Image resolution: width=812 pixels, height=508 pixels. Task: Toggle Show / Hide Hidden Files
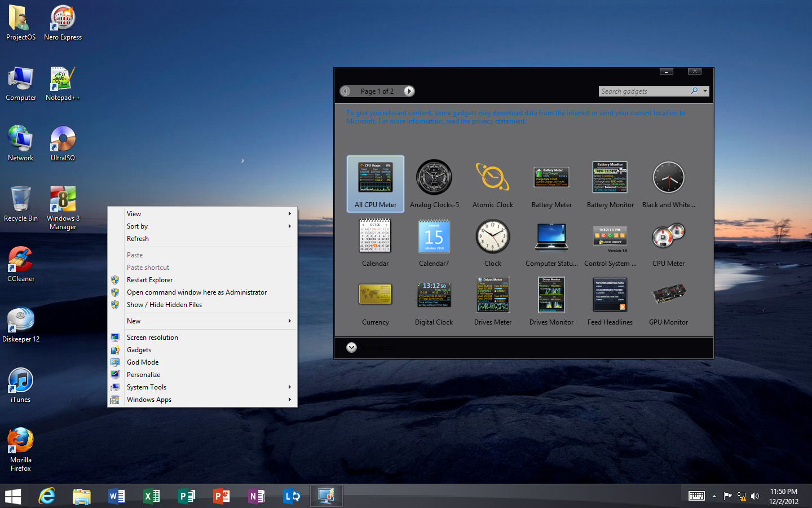[x=164, y=304]
